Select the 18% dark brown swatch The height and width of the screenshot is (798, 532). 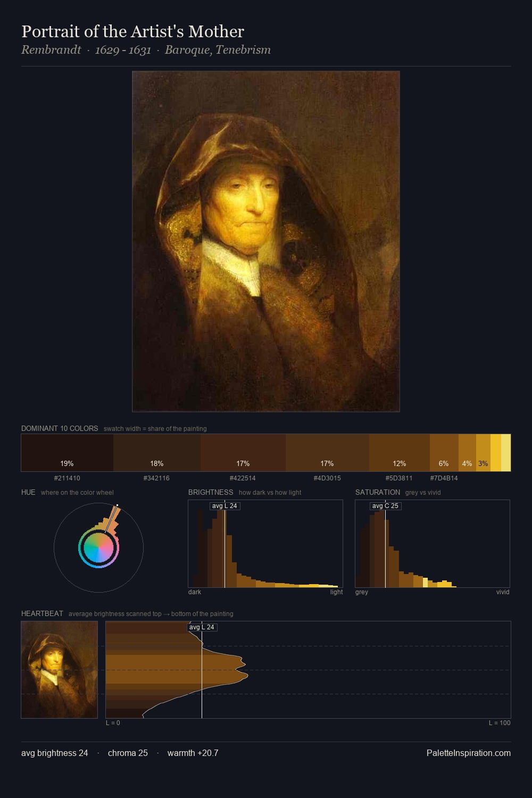[x=157, y=453]
